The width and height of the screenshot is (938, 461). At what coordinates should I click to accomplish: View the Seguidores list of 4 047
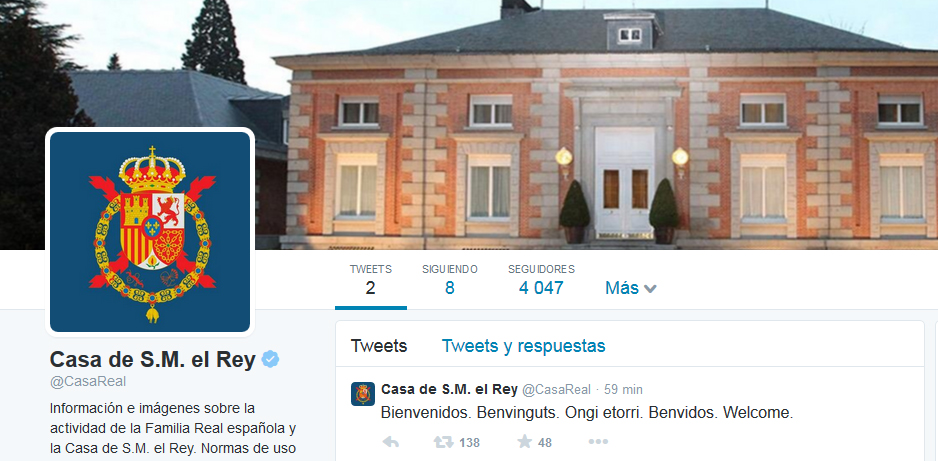coord(541,280)
